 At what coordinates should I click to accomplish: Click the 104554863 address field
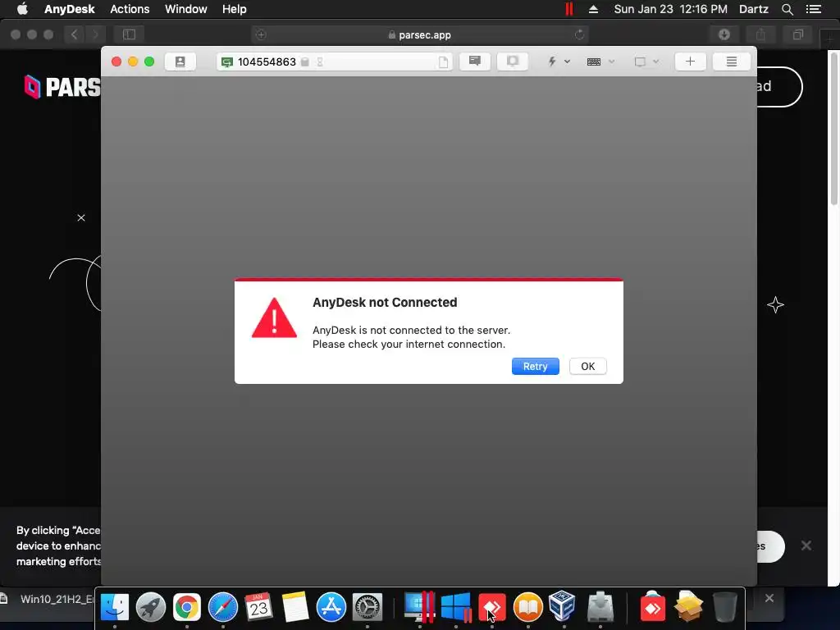tap(335, 62)
